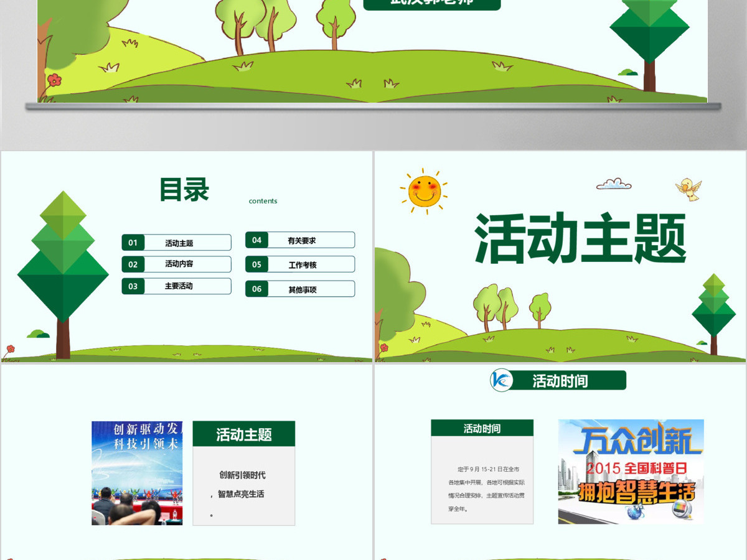Click the red flower on contents slide
Screen dimensions: 747x560
(x=9, y=349)
